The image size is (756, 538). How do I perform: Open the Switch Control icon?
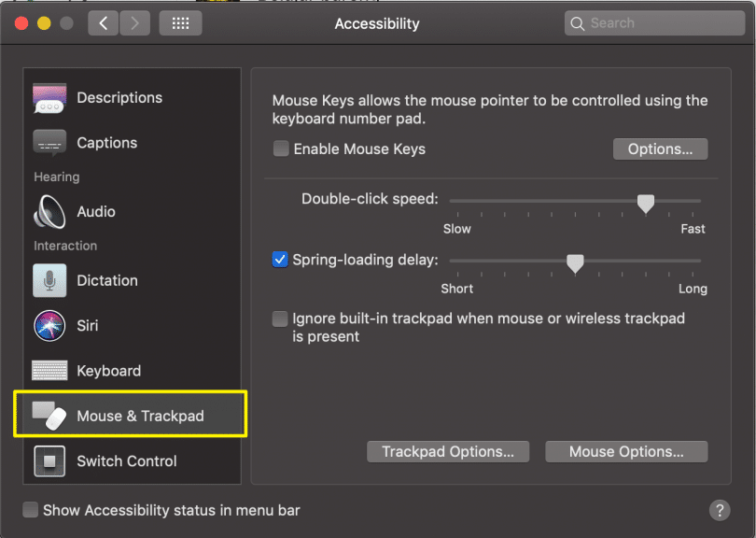[x=49, y=460]
